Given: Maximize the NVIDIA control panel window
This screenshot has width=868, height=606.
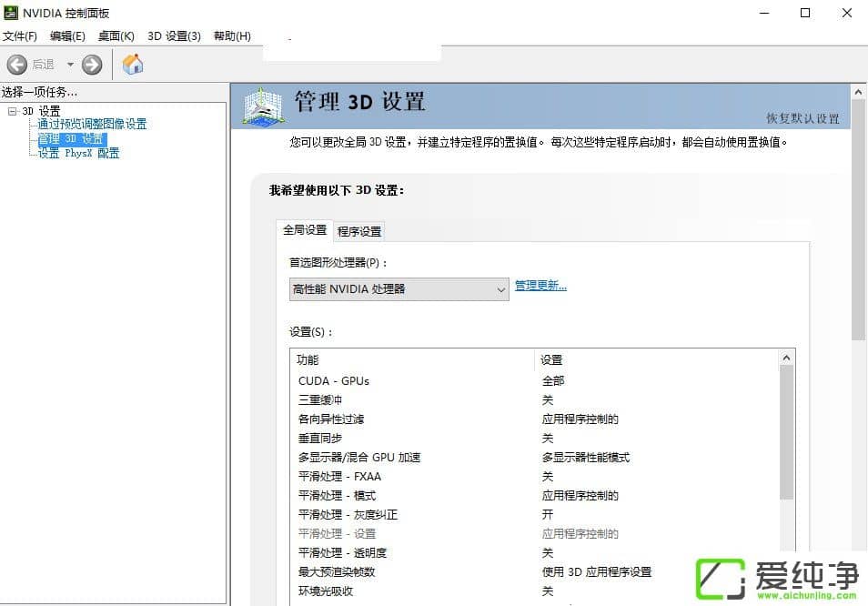Looking at the screenshot, I should [x=805, y=13].
